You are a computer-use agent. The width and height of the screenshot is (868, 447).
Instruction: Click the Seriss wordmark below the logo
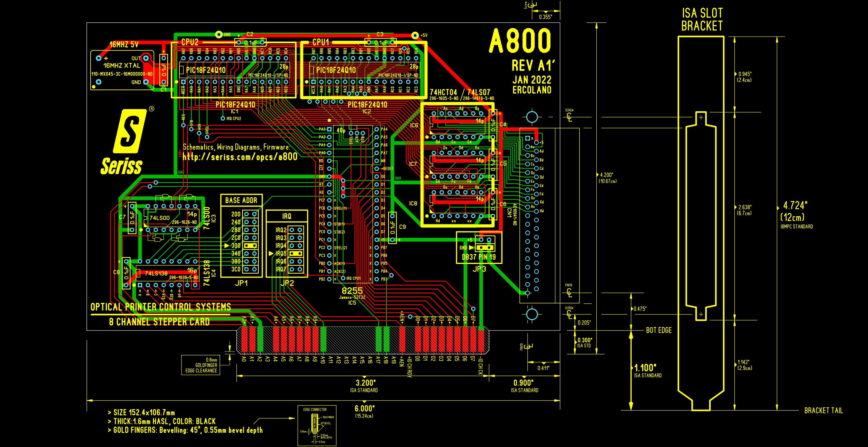(x=121, y=166)
